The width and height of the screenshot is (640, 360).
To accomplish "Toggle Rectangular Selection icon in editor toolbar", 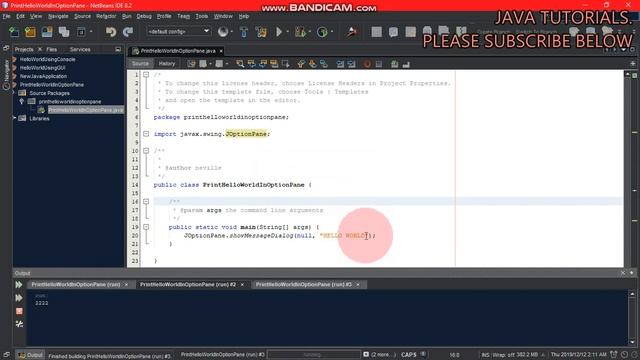I will point(286,64).
